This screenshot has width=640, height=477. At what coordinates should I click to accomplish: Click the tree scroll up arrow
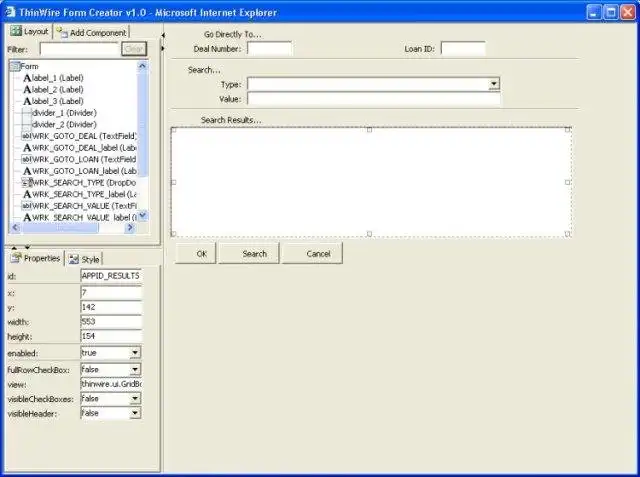(142, 65)
